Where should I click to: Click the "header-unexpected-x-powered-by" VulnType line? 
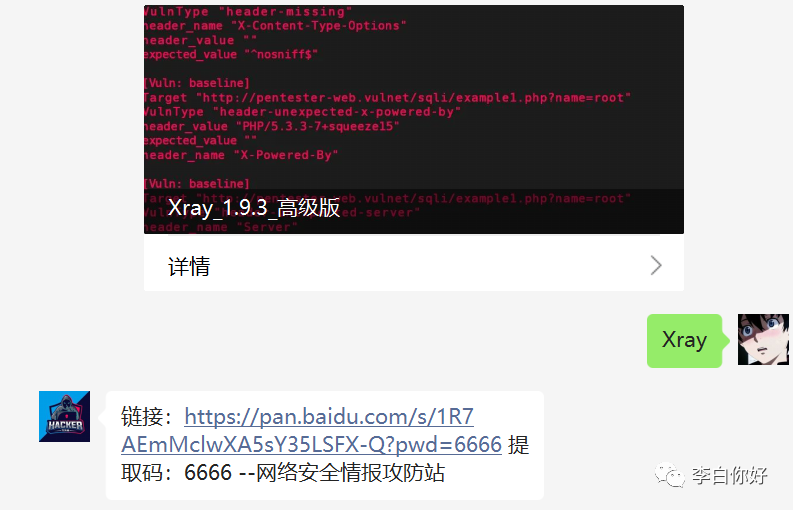[x=302, y=112]
